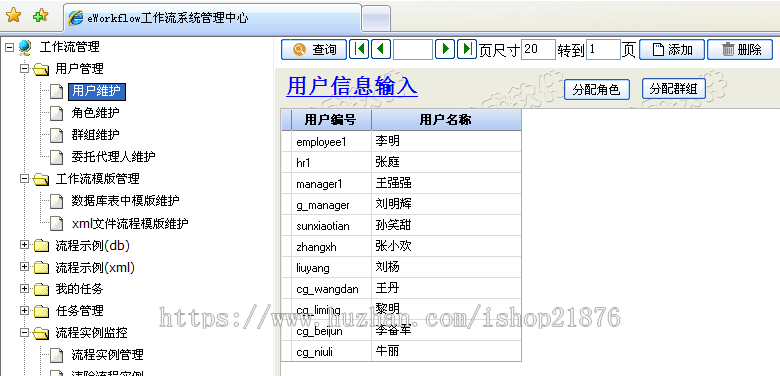The image size is (780, 376).
Task: Select the liuyang row cell
Action: coord(331,268)
